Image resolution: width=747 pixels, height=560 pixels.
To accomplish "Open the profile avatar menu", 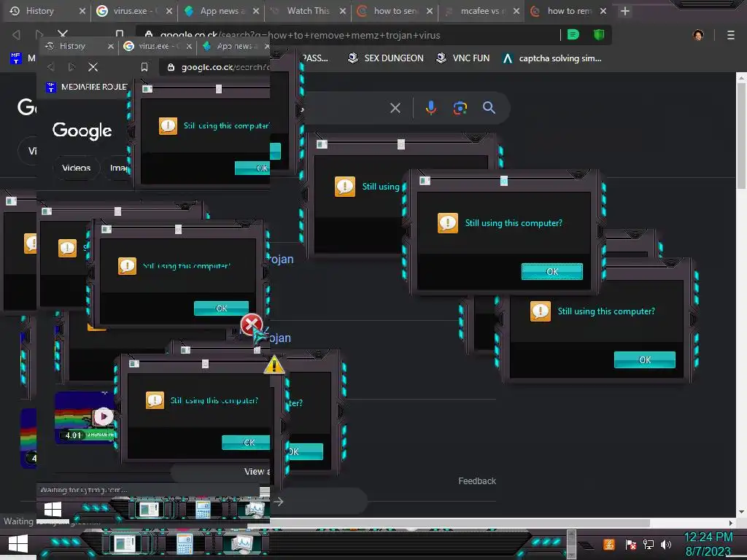I will 698,35.
